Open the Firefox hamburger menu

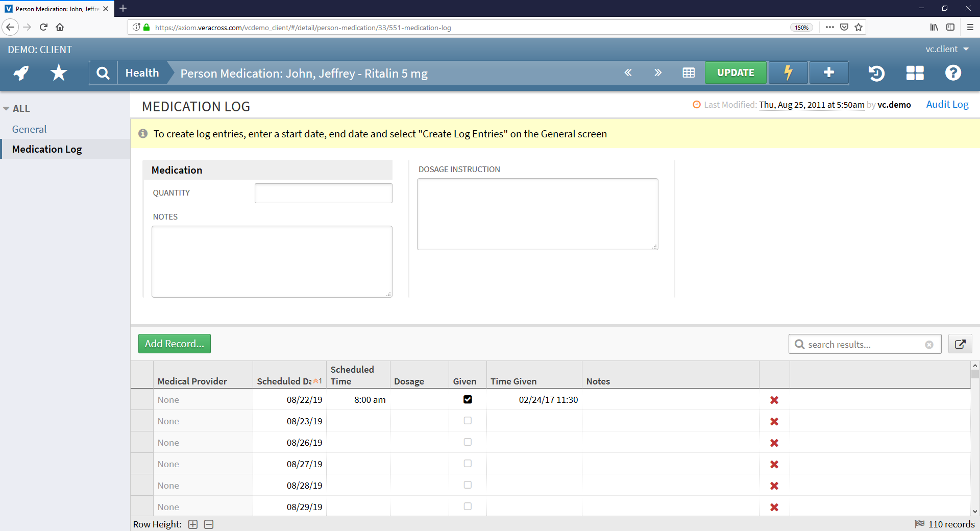tap(970, 27)
